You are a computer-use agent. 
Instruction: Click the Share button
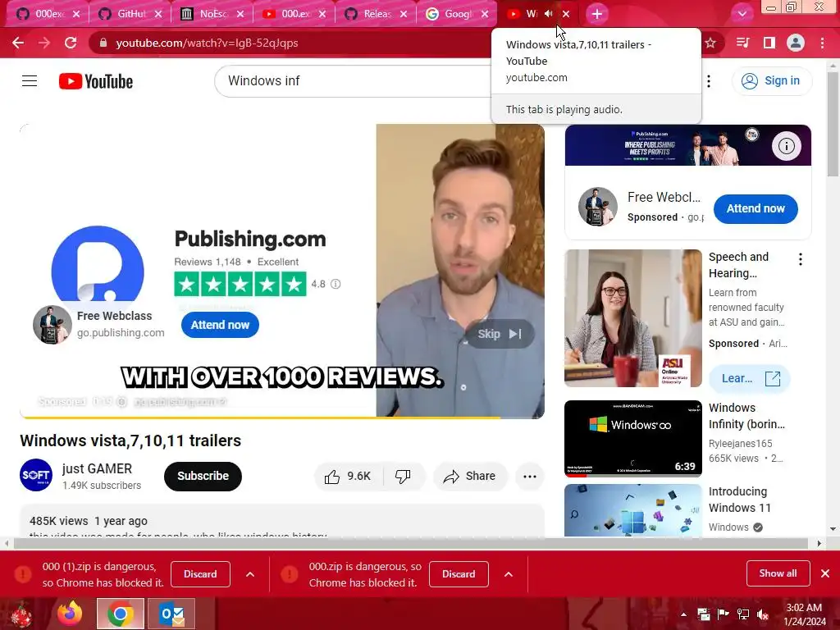pos(470,477)
